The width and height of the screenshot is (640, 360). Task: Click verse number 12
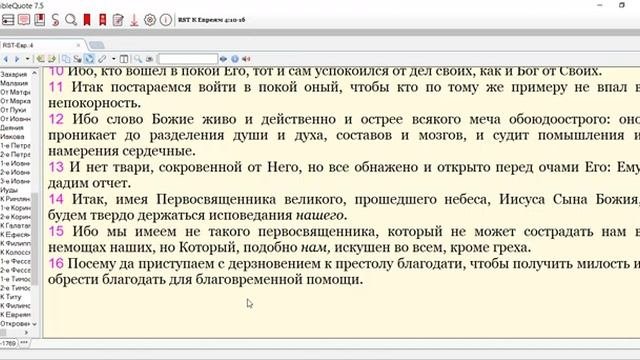pyautogui.click(x=56, y=119)
